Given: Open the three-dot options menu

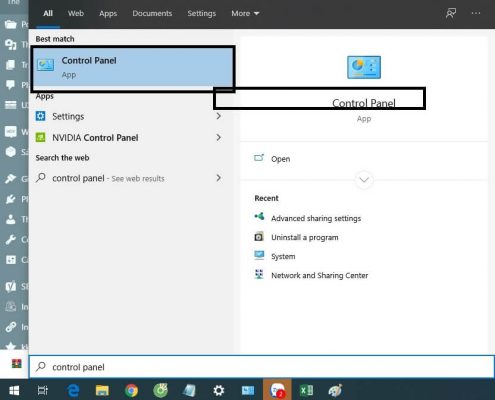Looking at the screenshot, I should coord(476,13).
